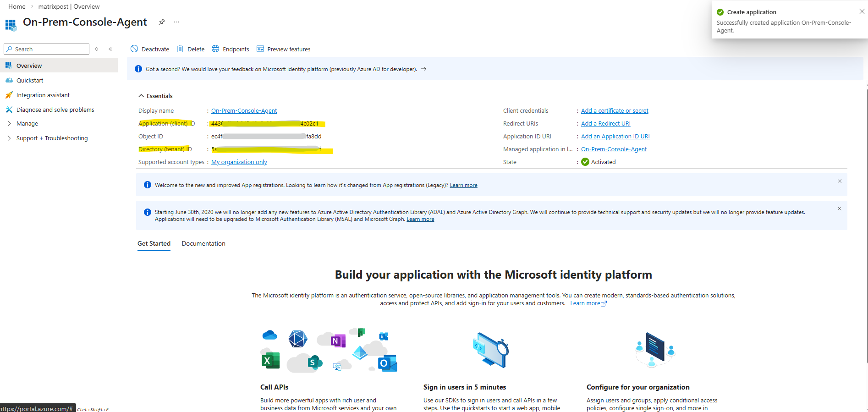Select Diagnose and solve problems
This screenshot has width=868, height=412.
pos(55,110)
